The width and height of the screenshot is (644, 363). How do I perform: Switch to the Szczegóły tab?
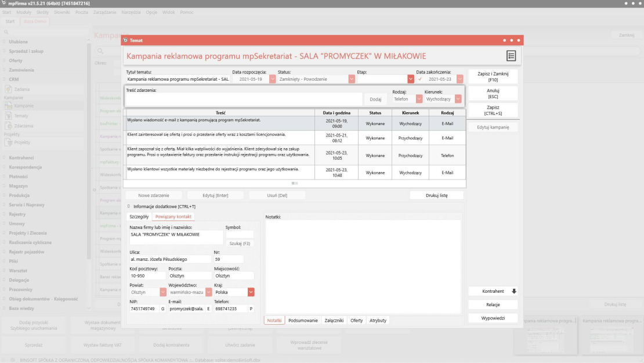click(139, 217)
